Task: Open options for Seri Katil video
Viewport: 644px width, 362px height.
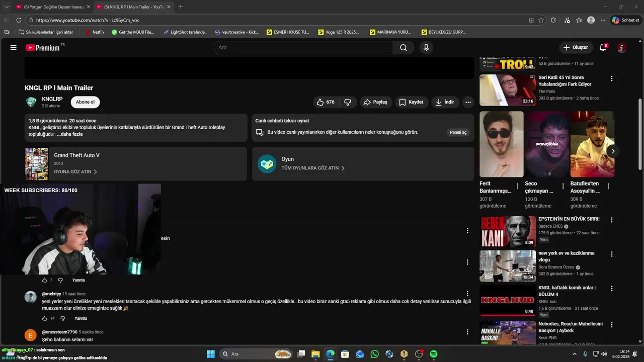Action: (612, 78)
